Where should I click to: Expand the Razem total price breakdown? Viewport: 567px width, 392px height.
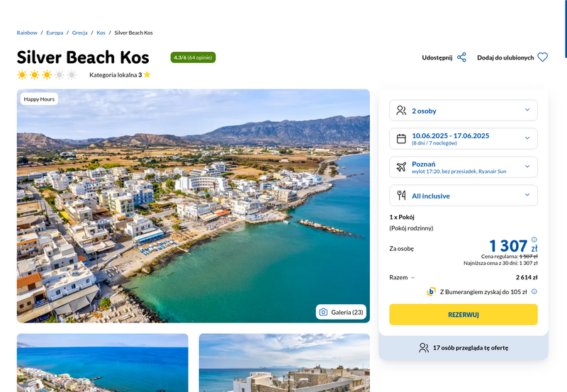[402, 277]
